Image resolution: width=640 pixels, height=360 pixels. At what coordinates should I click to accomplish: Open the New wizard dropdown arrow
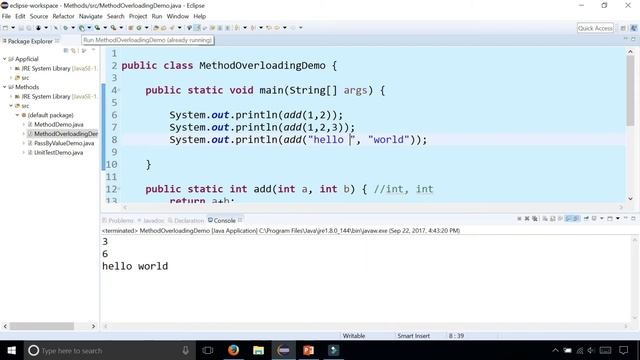13,28
